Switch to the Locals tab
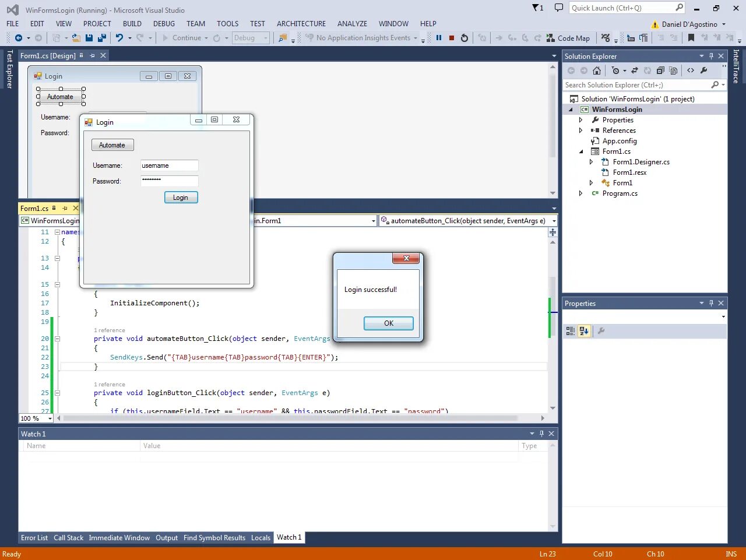The width and height of the screenshot is (746, 560). click(261, 538)
